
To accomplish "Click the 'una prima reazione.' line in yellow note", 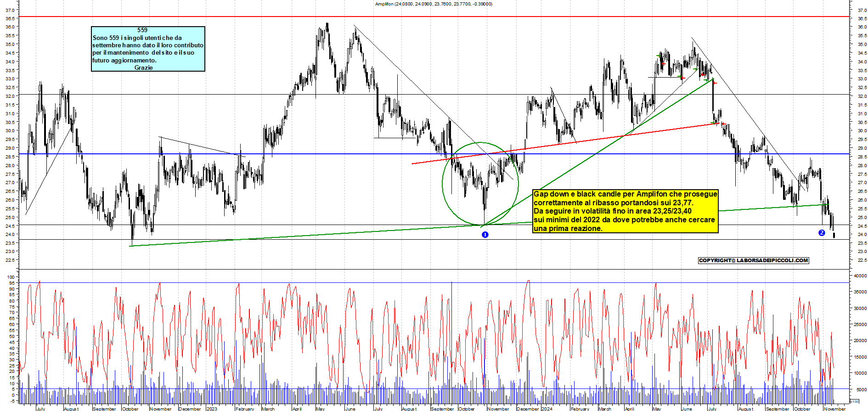I will (x=568, y=228).
